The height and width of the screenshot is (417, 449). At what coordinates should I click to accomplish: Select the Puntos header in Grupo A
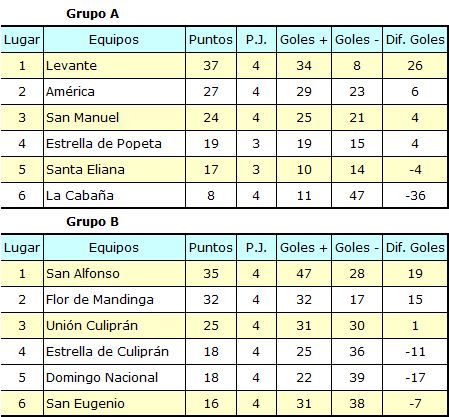pyautogui.click(x=211, y=40)
